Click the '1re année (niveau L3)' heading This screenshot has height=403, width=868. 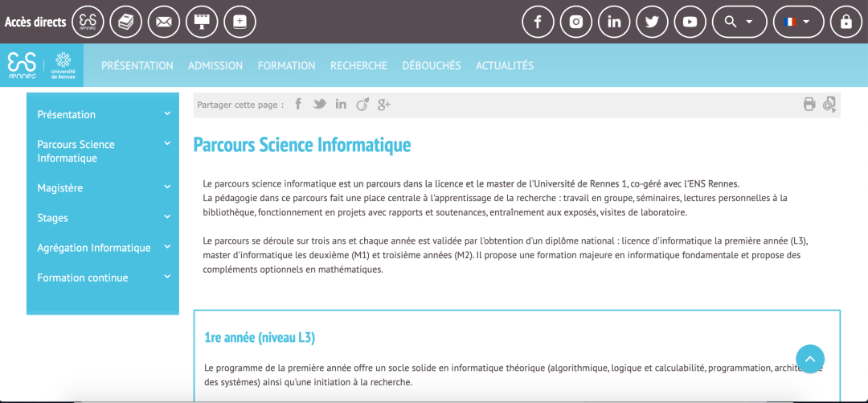pos(260,338)
